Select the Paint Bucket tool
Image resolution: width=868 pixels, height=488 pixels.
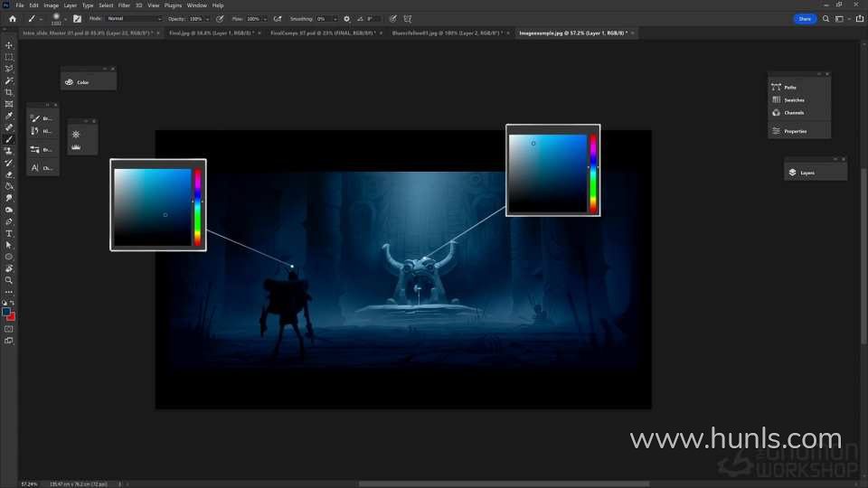[9, 186]
